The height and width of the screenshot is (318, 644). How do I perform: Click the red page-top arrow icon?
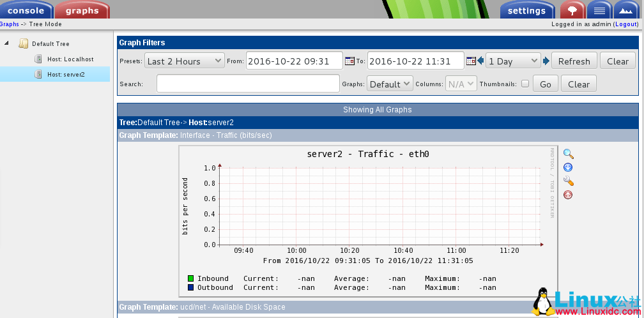[568, 195]
